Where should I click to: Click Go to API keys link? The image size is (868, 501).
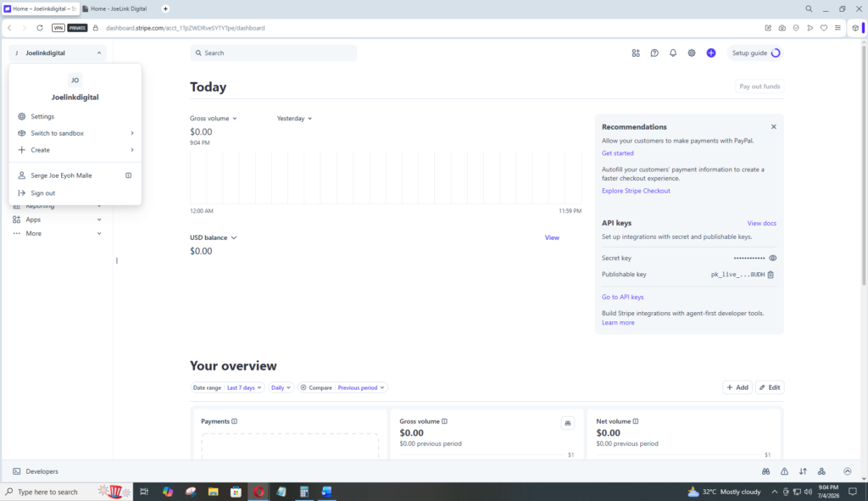623,298
